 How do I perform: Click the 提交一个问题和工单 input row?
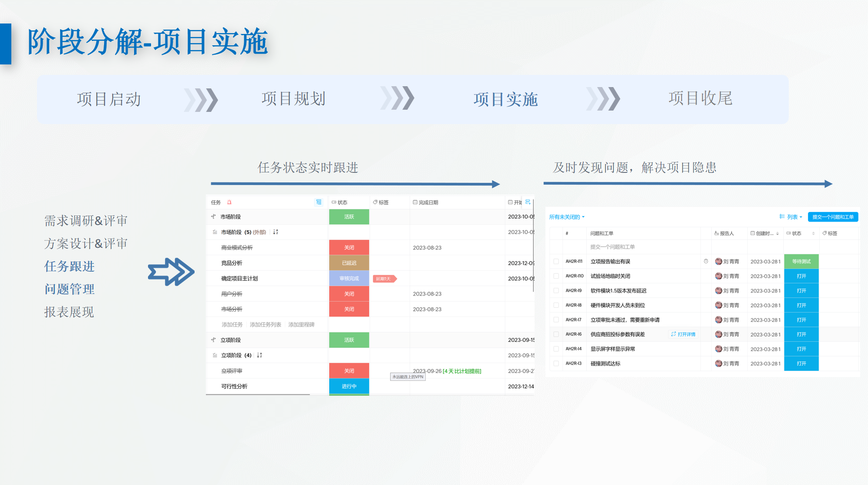tap(612, 247)
